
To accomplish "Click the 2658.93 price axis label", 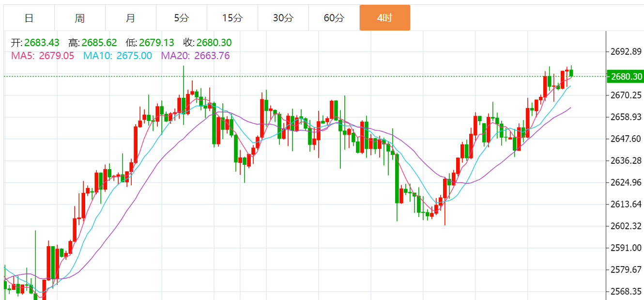I will tap(626, 117).
